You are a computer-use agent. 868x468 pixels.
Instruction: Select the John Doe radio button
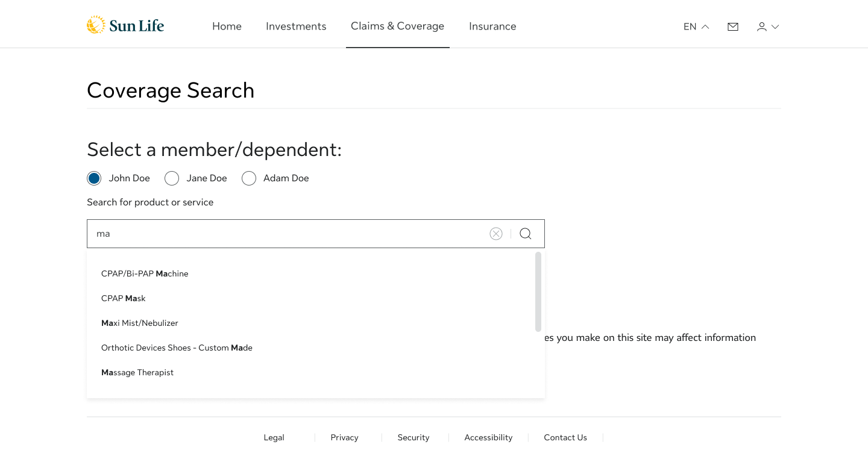pyautogui.click(x=94, y=178)
